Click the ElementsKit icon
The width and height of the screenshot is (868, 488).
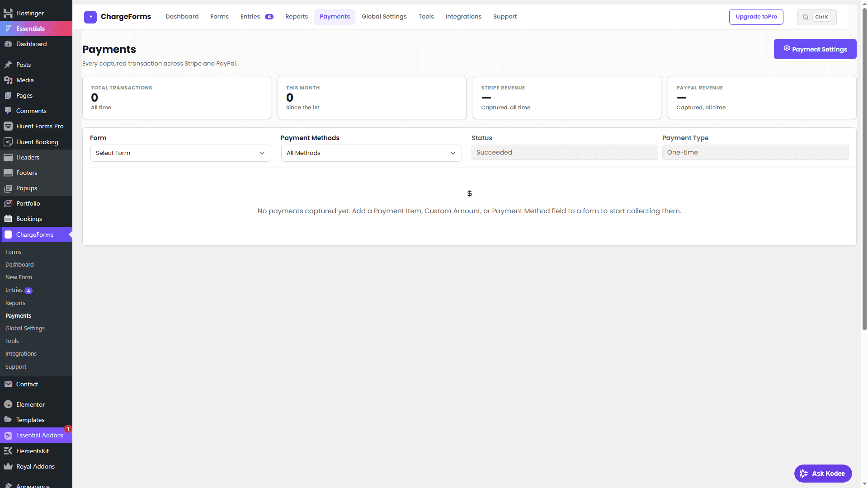tap(8, 451)
